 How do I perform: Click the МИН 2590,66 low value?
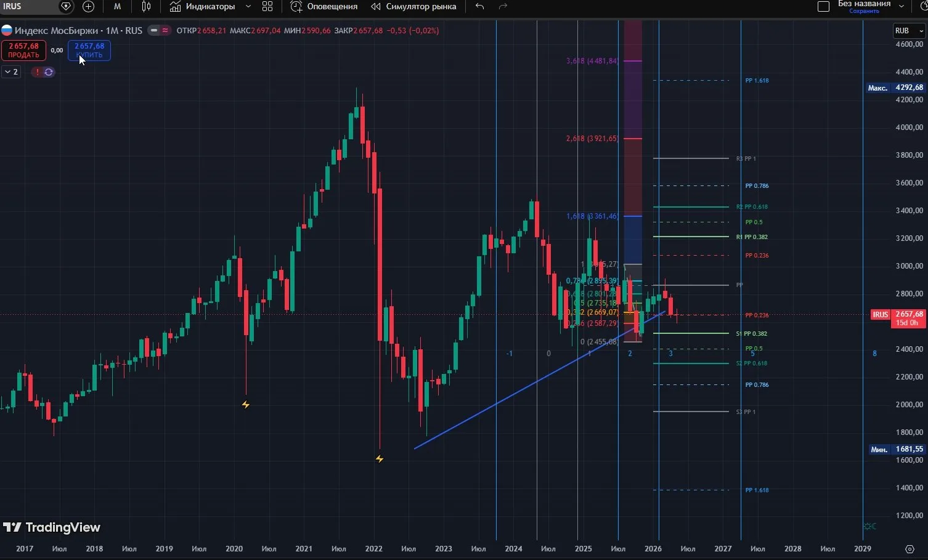point(307,31)
